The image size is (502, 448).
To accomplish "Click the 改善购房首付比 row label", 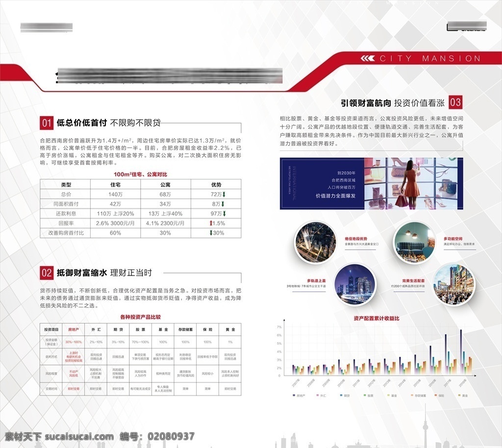I will (66, 233).
